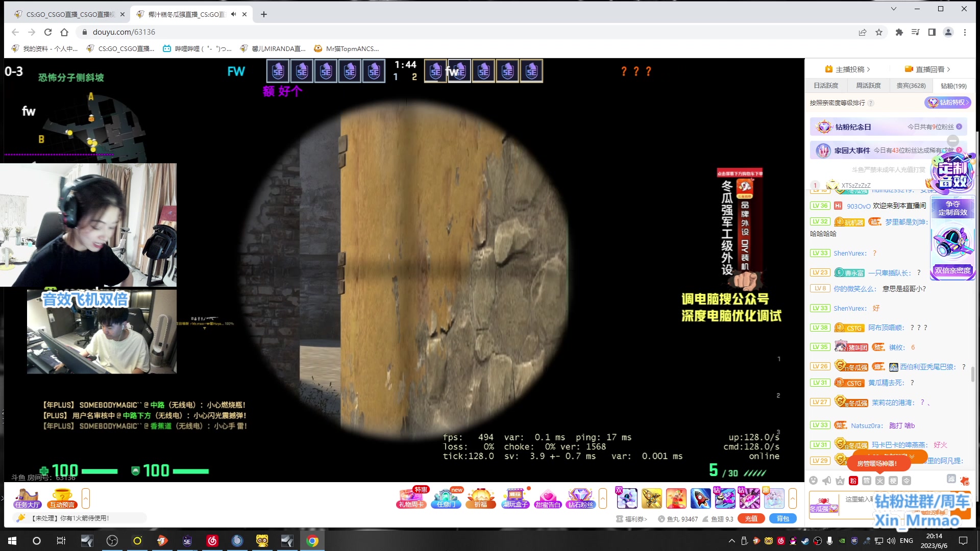Open the Chrome three-dot menu
Image resolution: width=980 pixels, height=551 pixels.
965,32
